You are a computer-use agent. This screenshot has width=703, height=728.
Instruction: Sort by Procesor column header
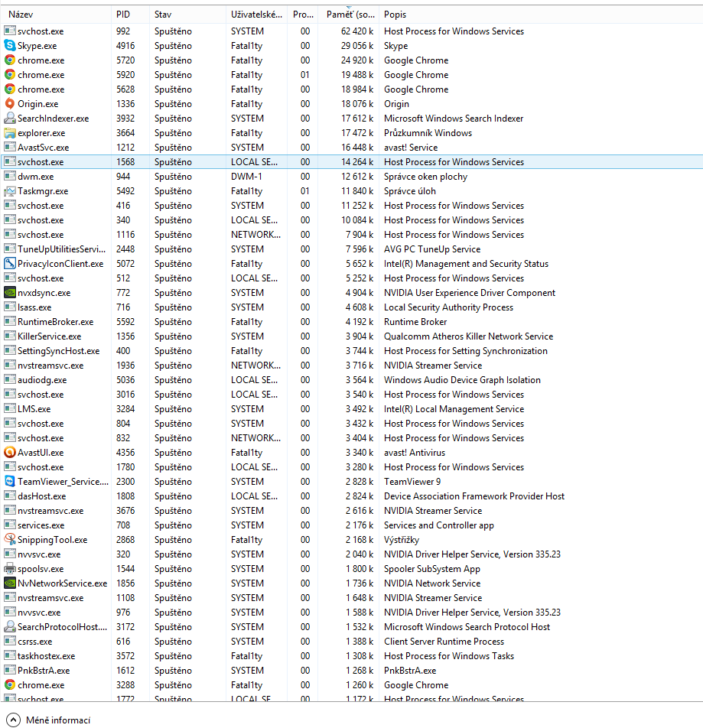(303, 15)
